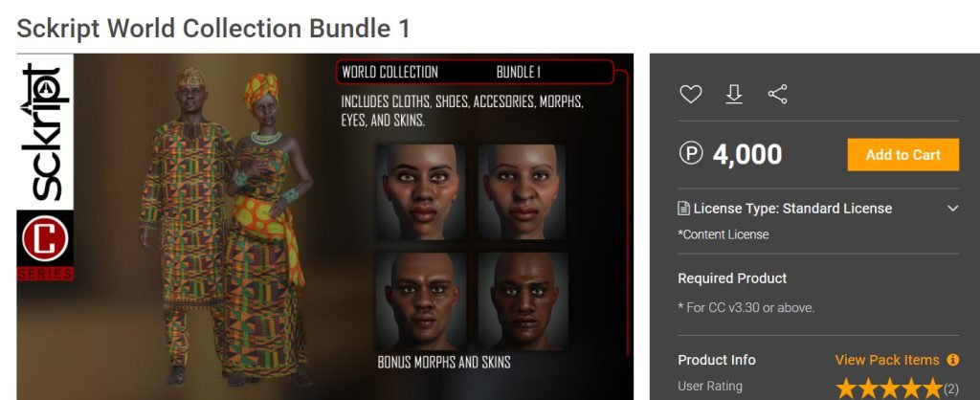980x400 pixels.
Task: Click the info icon beside View Pack Items
Action: pyautogui.click(x=952, y=360)
